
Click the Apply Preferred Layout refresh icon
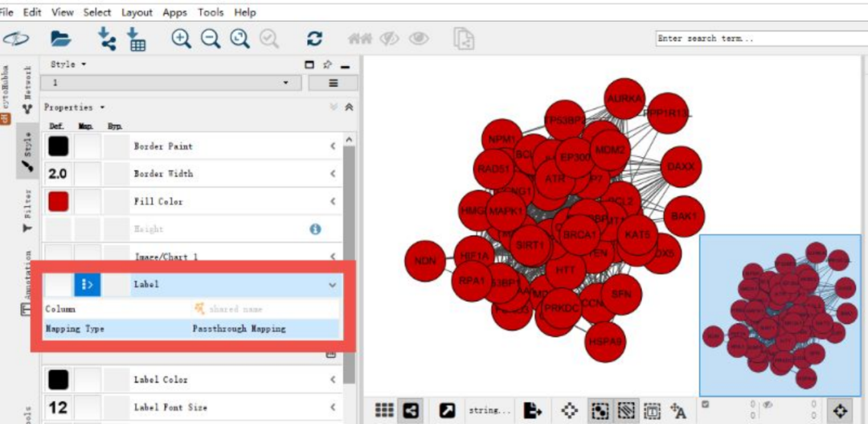[314, 39]
